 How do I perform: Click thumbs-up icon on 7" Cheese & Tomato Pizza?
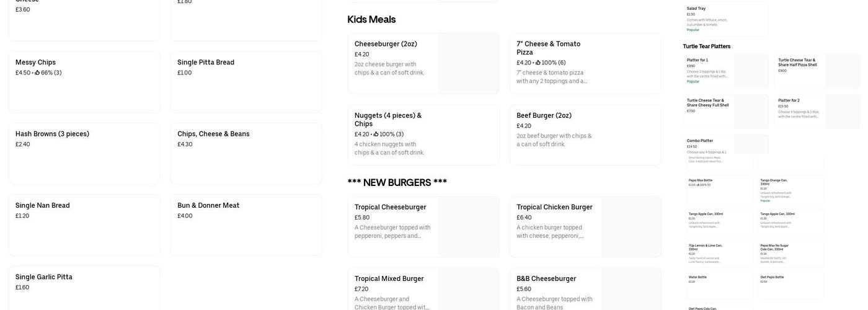[x=538, y=63]
